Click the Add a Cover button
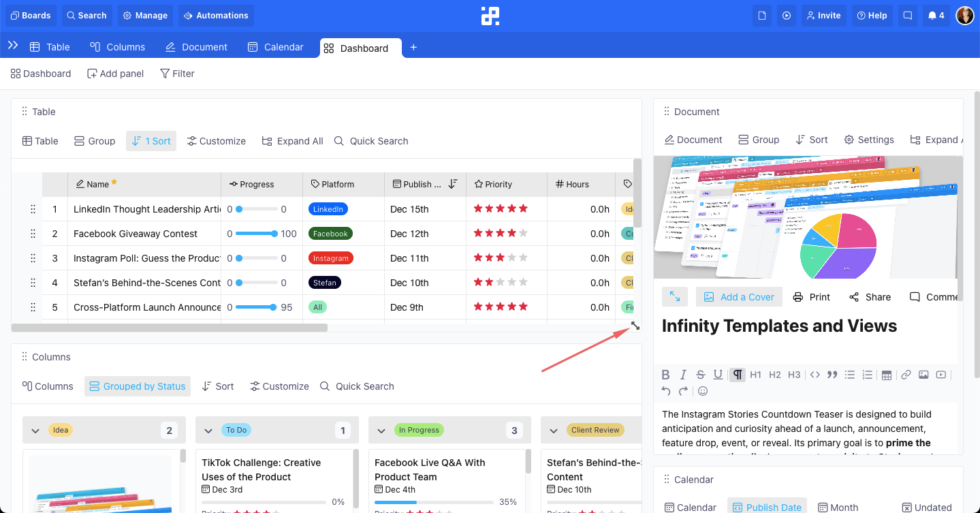 pyautogui.click(x=739, y=296)
